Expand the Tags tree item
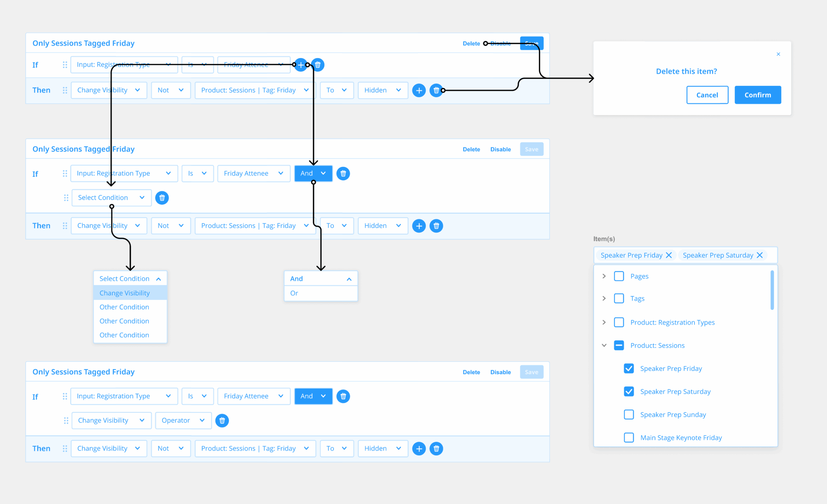Screen dimensions: 827x504 [604, 298]
